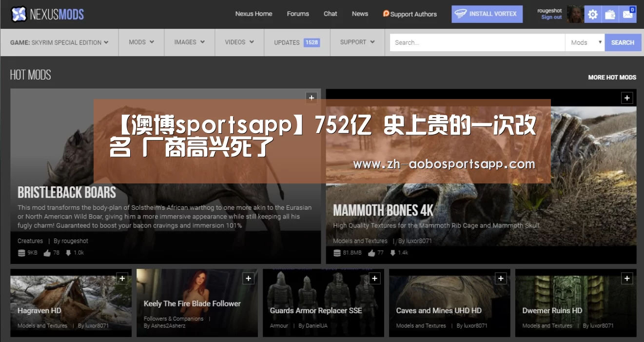Click author rougeshot under Bristleback Boars
Screen dimensions: 644x342
[75, 241]
